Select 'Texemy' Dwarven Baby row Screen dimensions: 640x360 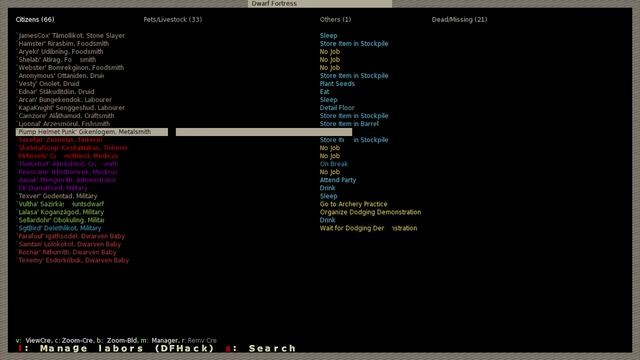click(73, 260)
